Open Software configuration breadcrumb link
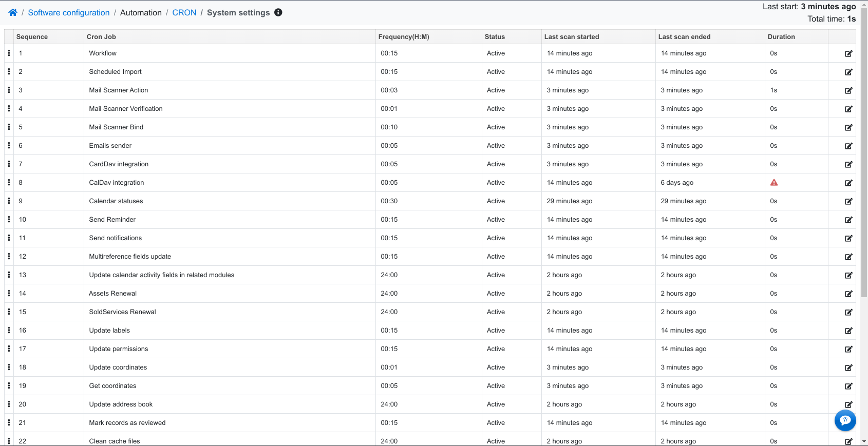 pyautogui.click(x=69, y=12)
